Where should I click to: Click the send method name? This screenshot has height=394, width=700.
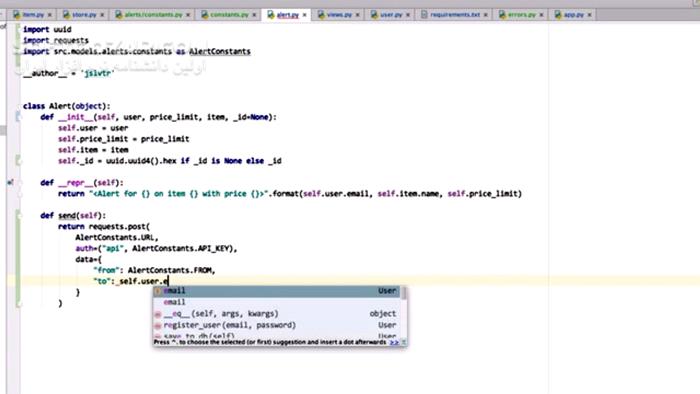pos(67,216)
